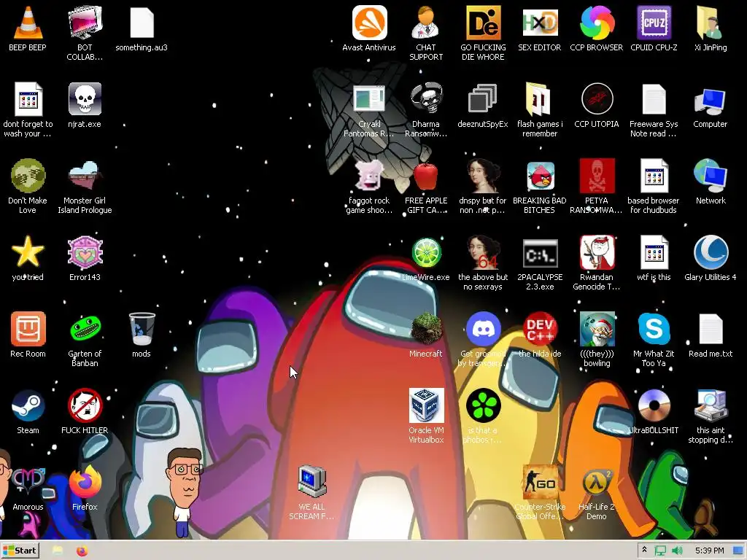Viewport: 747px width, 560px height.
Task: Launch Steam from the desktop
Action: 28,405
